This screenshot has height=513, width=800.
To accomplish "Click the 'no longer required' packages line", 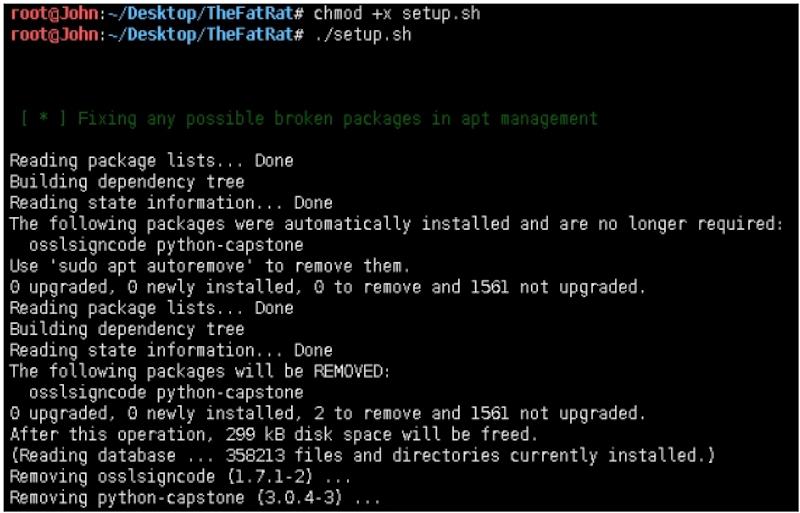I will (x=396, y=224).
